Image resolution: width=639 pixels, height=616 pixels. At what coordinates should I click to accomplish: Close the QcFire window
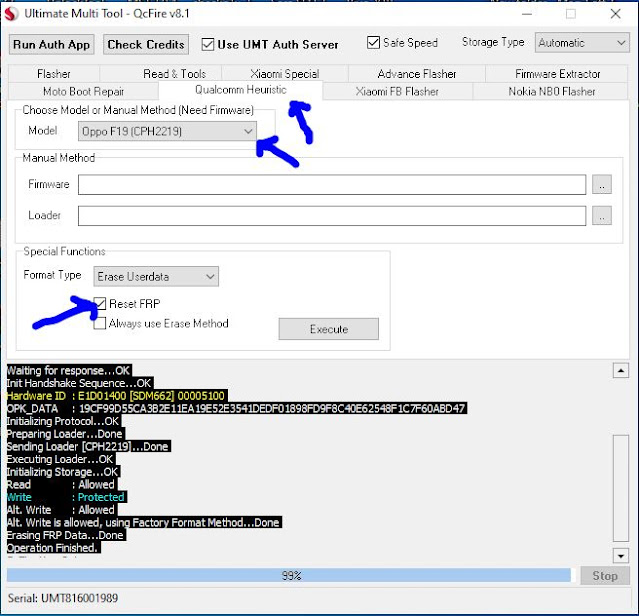[x=615, y=14]
